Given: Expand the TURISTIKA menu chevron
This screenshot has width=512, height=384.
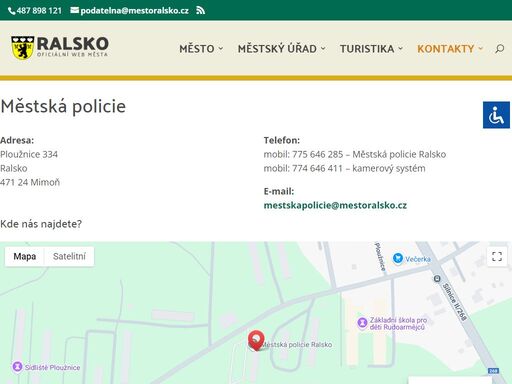Looking at the screenshot, I should tap(400, 49).
